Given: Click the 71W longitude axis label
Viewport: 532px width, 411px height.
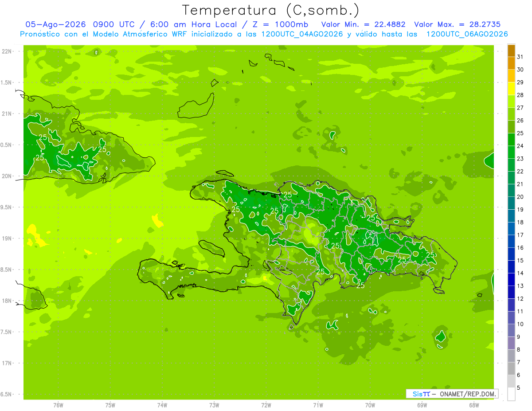Looking at the screenshot, I should pos(318,405).
